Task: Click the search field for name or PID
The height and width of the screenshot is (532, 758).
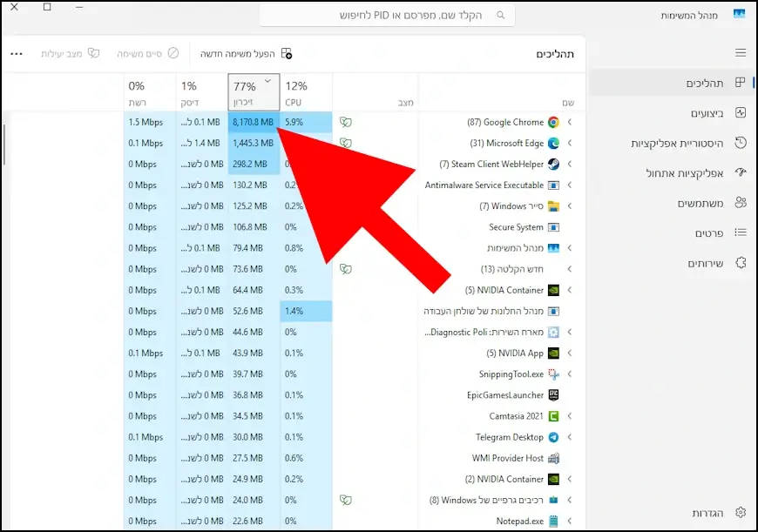Action: [387, 15]
